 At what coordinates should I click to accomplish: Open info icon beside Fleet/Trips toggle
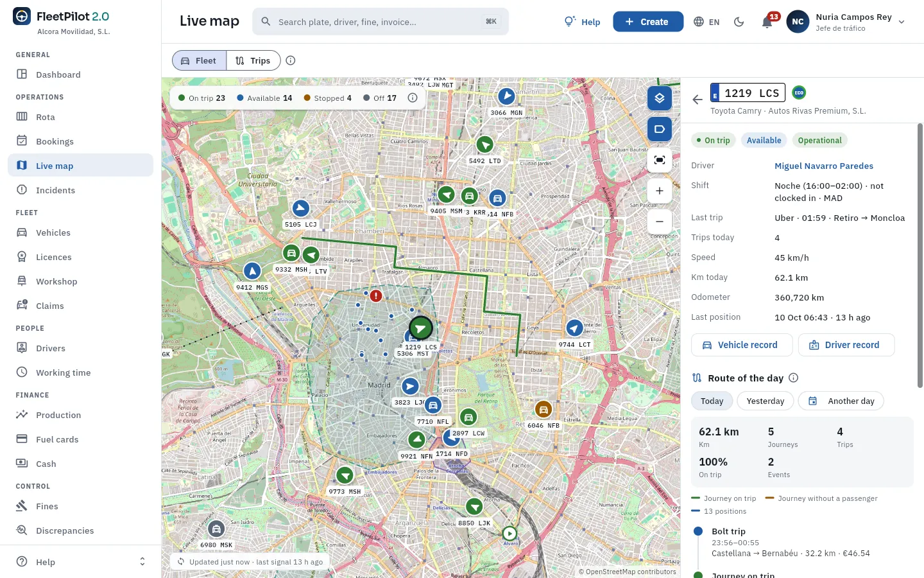(291, 60)
